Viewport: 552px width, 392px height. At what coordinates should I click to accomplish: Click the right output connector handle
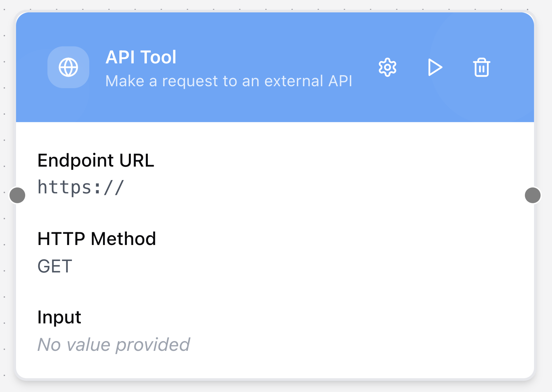pyautogui.click(x=532, y=195)
